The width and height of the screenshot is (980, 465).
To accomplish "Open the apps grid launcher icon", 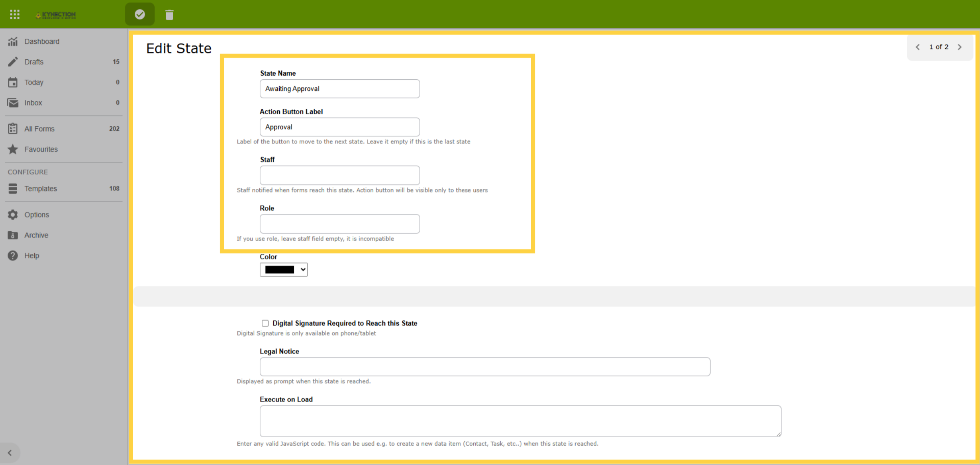I will 15,15.
